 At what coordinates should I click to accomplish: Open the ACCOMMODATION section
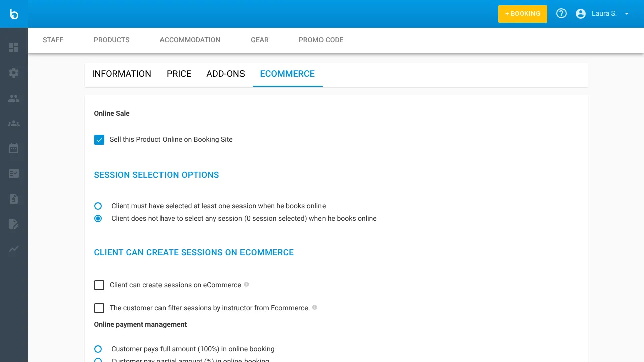(x=190, y=40)
